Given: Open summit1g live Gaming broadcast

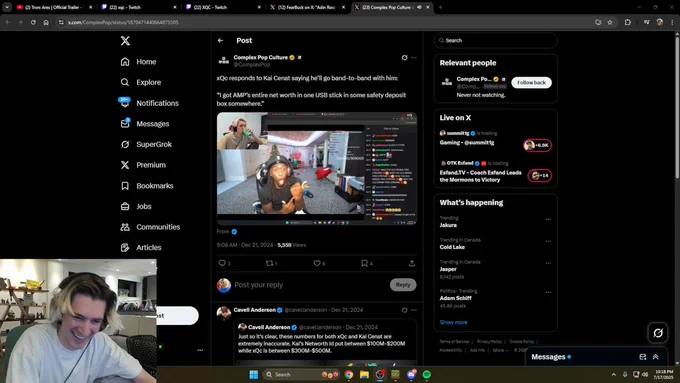Looking at the screenshot, I should coord(467,142).
